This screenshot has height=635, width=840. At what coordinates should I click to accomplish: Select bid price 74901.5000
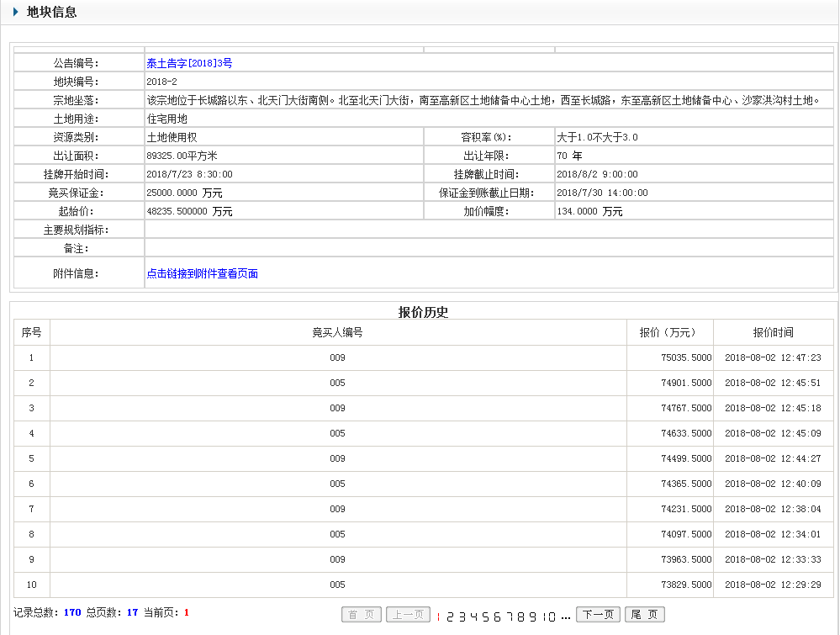[686, 383]
